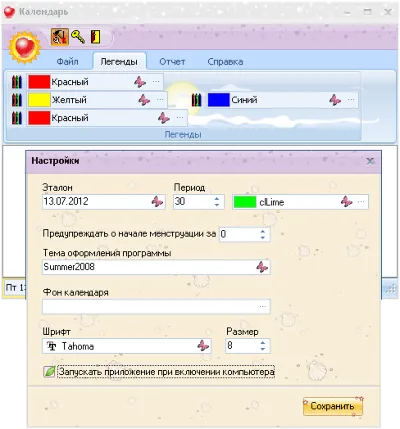Increase the Размер font size value
Viewport: 400px width, 429px height.
tap(263, 343)
